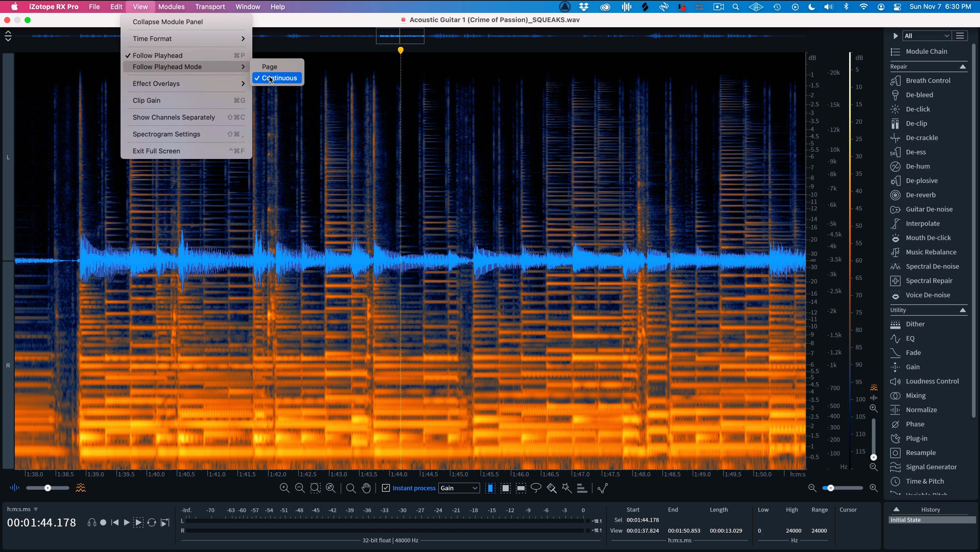
Task: Click the playhead timeline marker
Action: point(400,50)
